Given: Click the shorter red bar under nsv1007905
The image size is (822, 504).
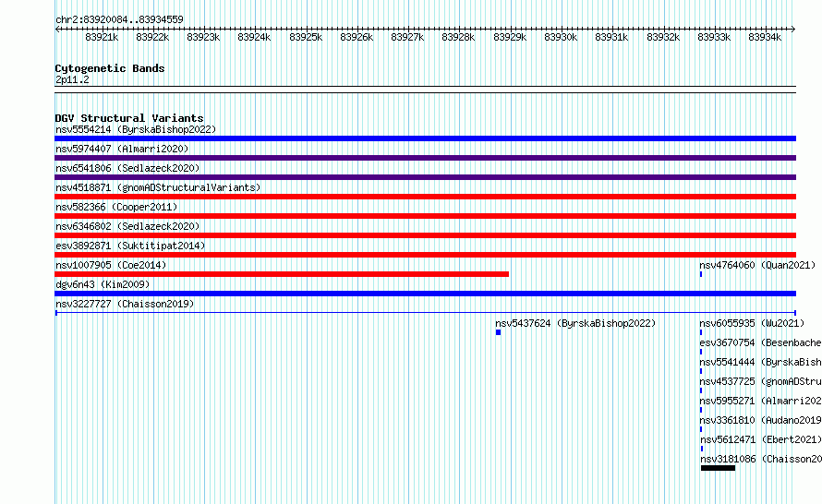Looking at the screenshot, I should pos(282,274).
